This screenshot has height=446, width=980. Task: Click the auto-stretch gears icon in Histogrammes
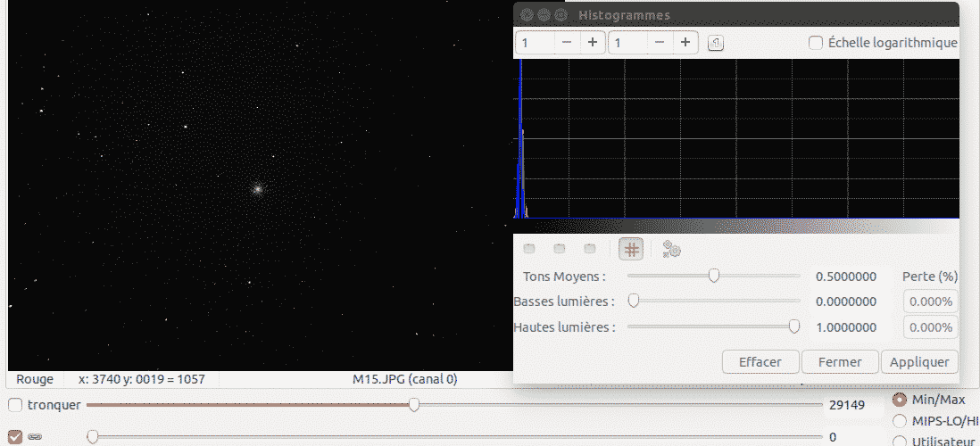coord(671,249)
